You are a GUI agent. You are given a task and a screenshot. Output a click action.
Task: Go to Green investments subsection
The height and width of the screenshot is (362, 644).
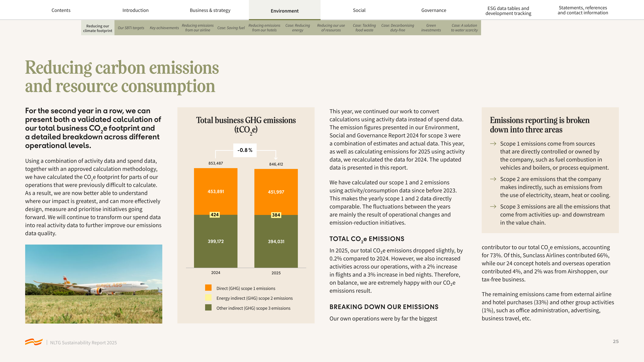[431, 28]
